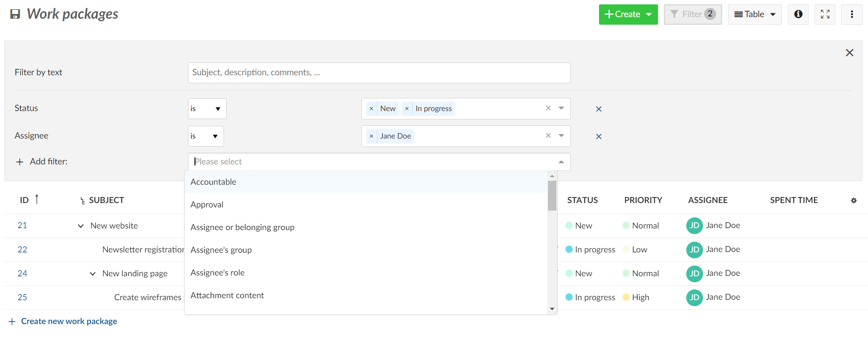Remove the 'In progress' status tag
Viewport: 868px width, 340px height.
pos(407,109)
